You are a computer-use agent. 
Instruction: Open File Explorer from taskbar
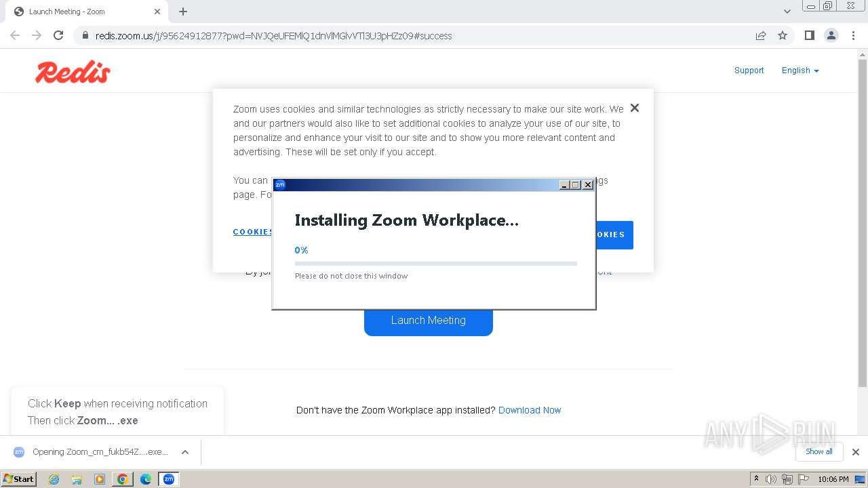(77, 479)
